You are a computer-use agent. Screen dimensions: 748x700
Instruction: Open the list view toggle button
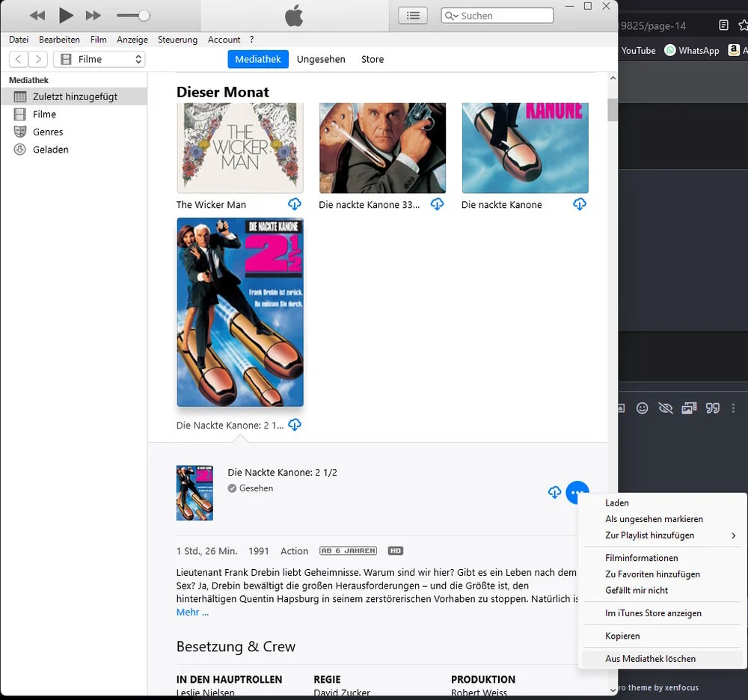(x=413, y=16)
